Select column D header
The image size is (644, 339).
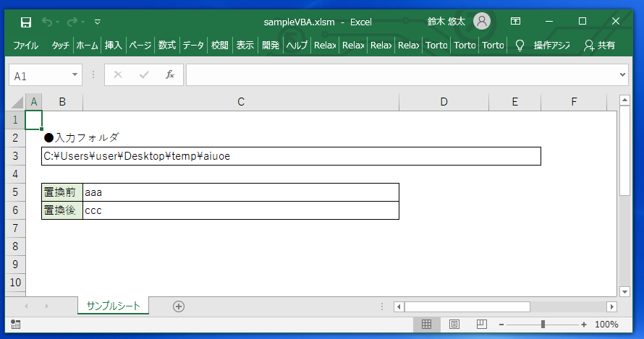point(444,102)
